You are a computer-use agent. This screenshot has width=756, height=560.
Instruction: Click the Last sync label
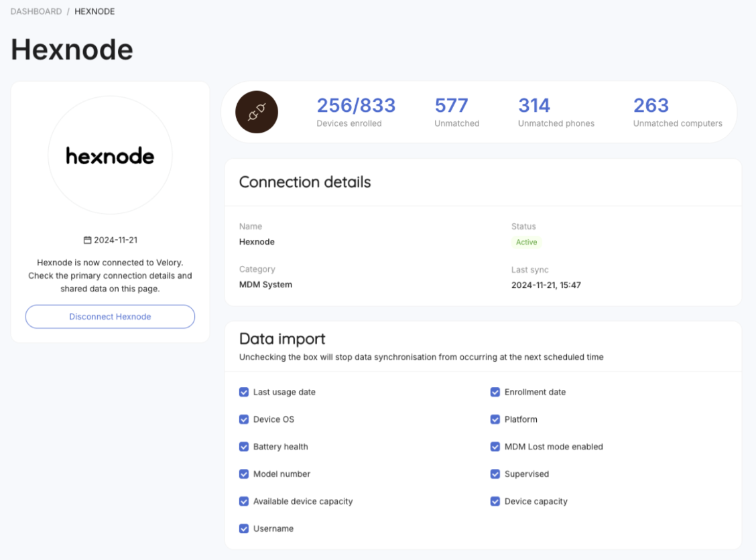(530, 270)
